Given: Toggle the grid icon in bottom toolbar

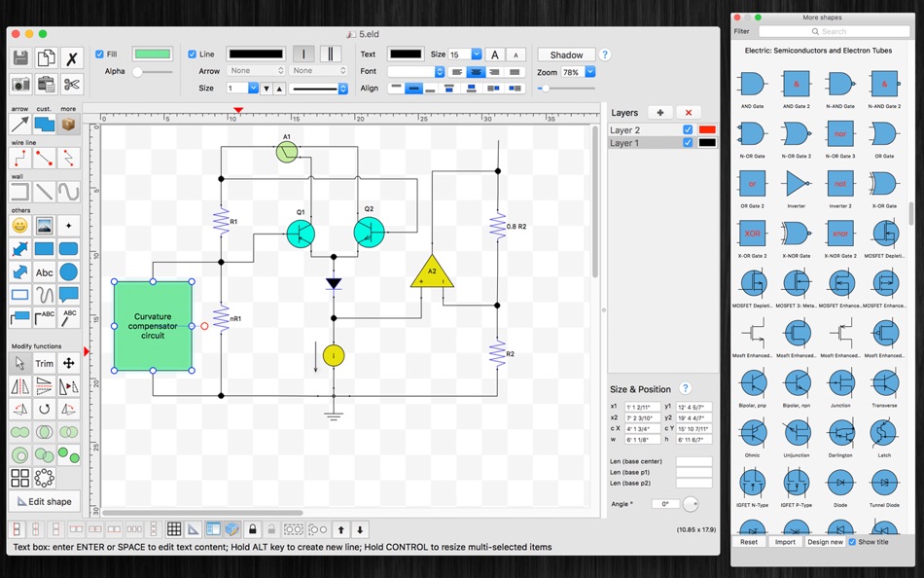Looking at the screenshot, I should pyautogui.click(x=174, y=529).
